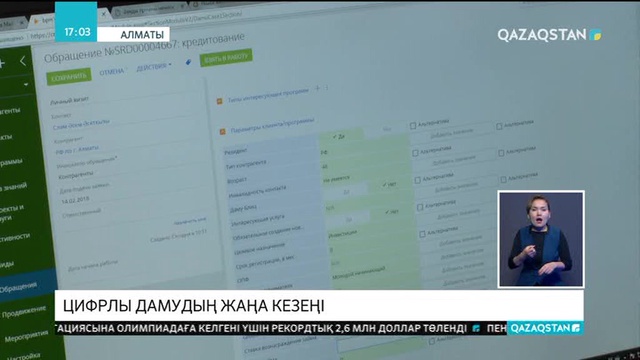Open the three-dot menu beside Типы интересующих программ
This screenshot has height=360, width=640.
coord(326,87)
